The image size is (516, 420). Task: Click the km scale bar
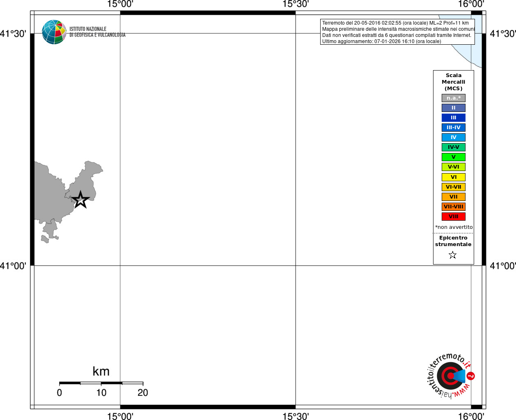[x=101, y=383]
